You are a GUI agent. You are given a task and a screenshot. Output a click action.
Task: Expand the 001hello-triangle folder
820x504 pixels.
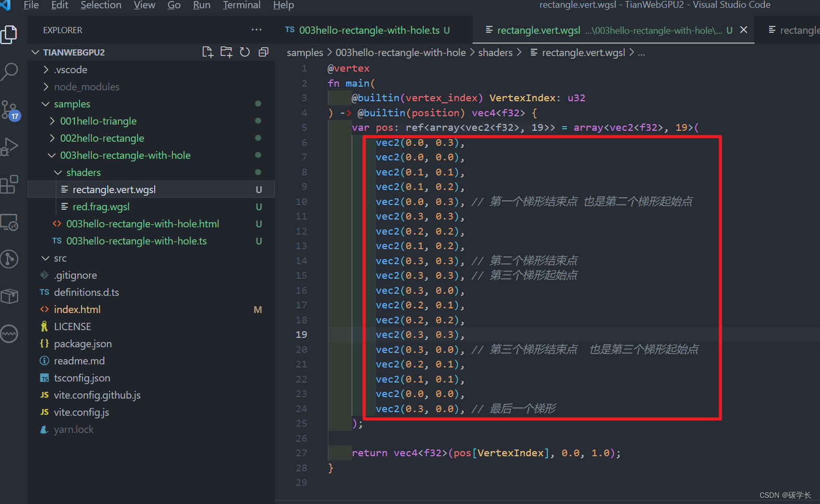(52, 121)
